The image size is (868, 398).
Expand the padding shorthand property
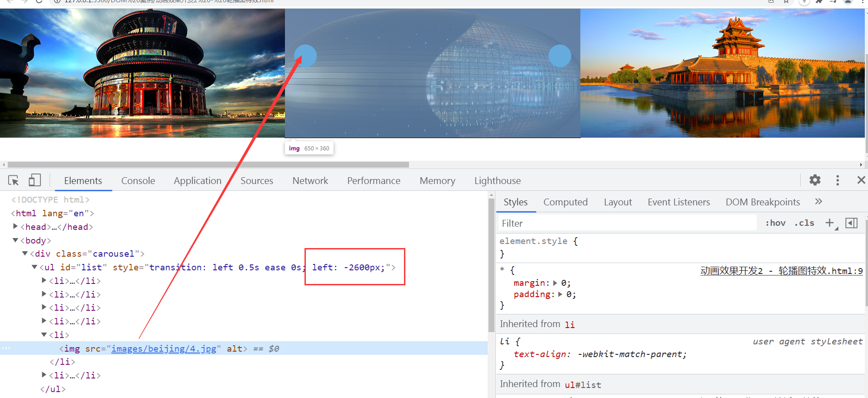click(560, 294)
